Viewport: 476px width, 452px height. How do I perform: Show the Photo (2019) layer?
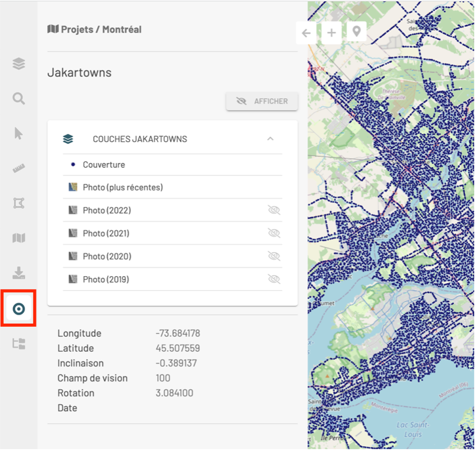pyautogui.click(x=273, y=279)
